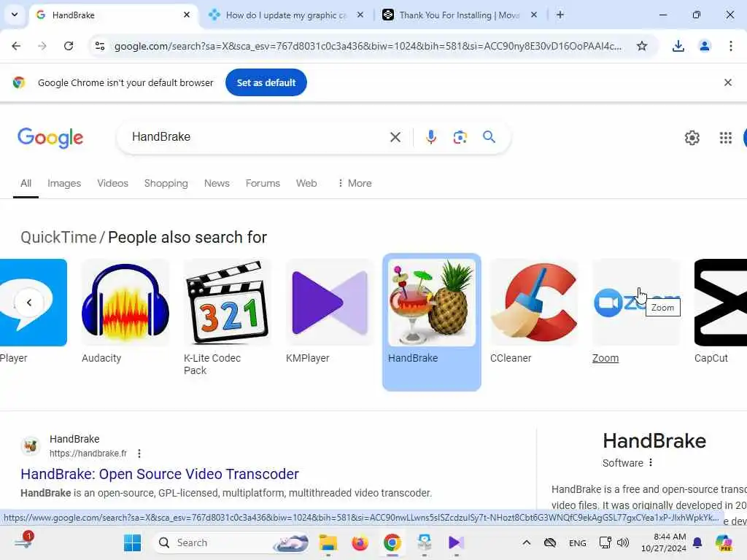
Task: Change the ENG input language
Action: tap(577, 542)
